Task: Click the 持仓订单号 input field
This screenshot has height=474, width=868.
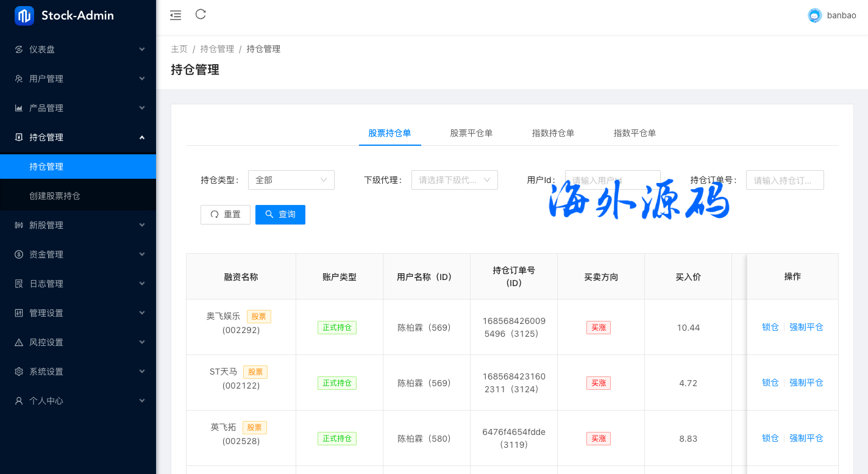Action: point(784,180)
